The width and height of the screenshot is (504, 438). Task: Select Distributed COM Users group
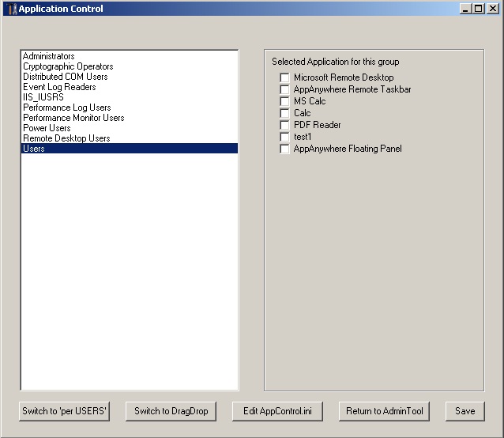[x=66, y=77]
